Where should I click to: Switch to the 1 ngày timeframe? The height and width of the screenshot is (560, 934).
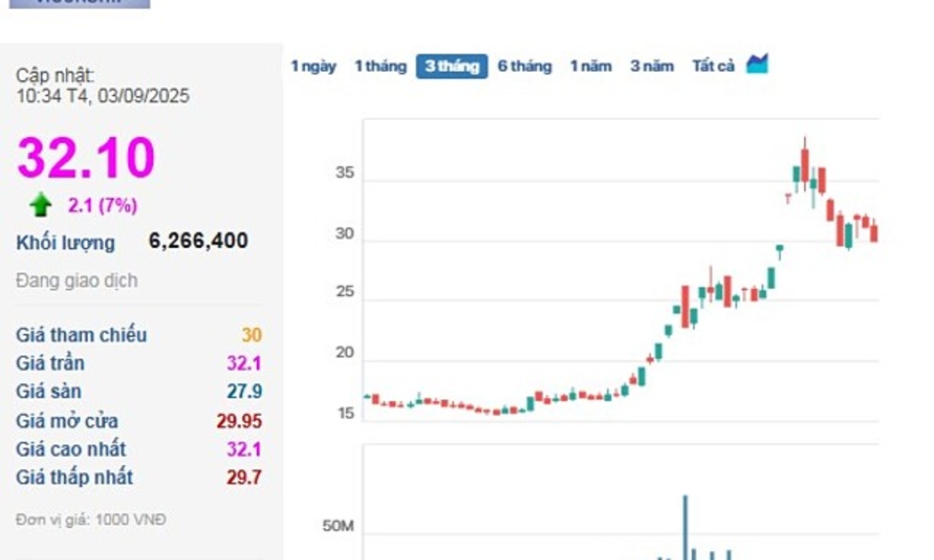(x=313, y=66)
